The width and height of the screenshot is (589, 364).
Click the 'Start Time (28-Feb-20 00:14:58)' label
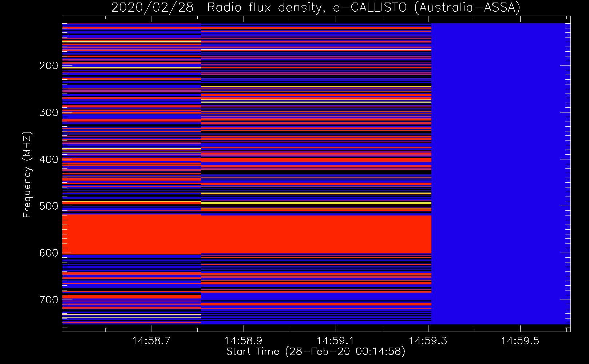pos(316,351)
